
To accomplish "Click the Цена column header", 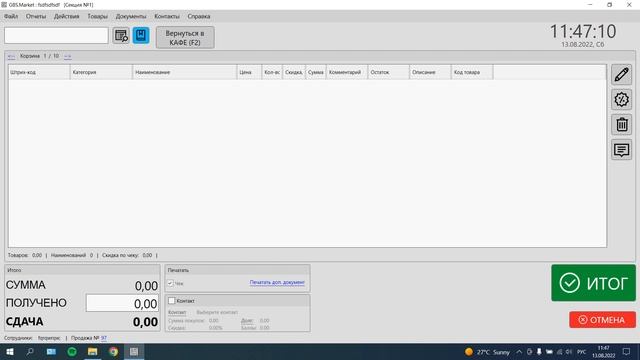I will point(249,72).
